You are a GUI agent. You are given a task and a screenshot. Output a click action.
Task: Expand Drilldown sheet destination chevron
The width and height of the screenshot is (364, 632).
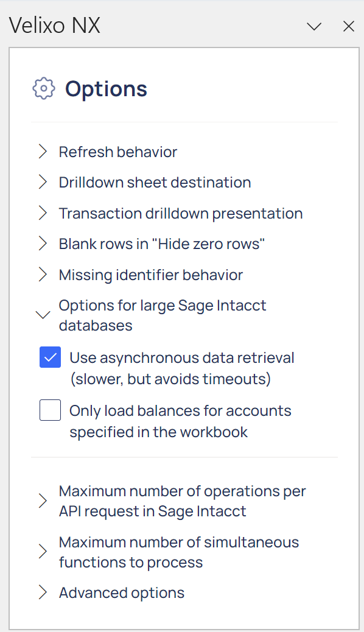pos(43,182)
